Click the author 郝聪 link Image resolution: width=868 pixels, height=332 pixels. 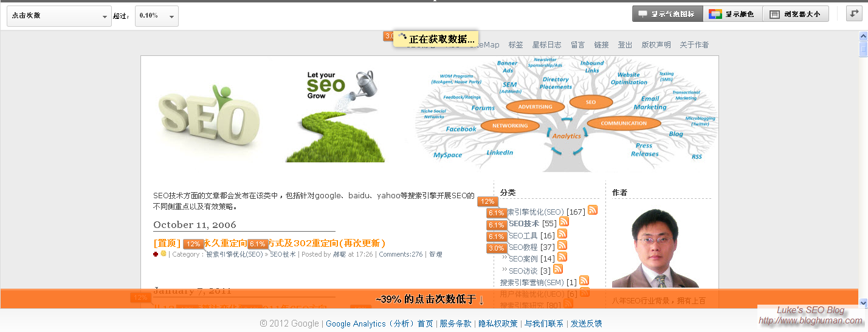339,255
